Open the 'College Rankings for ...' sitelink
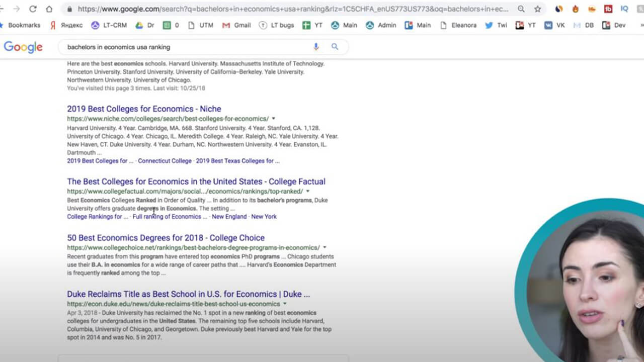 tap(98, 217)
